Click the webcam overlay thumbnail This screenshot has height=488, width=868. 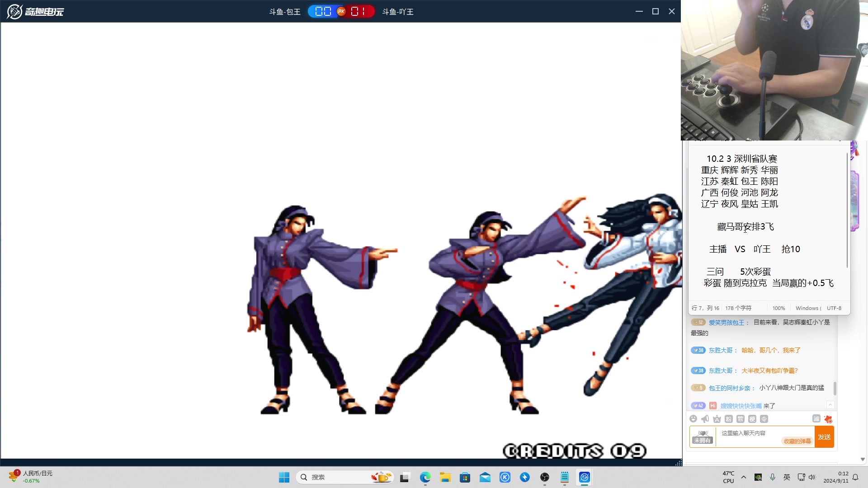774,70
